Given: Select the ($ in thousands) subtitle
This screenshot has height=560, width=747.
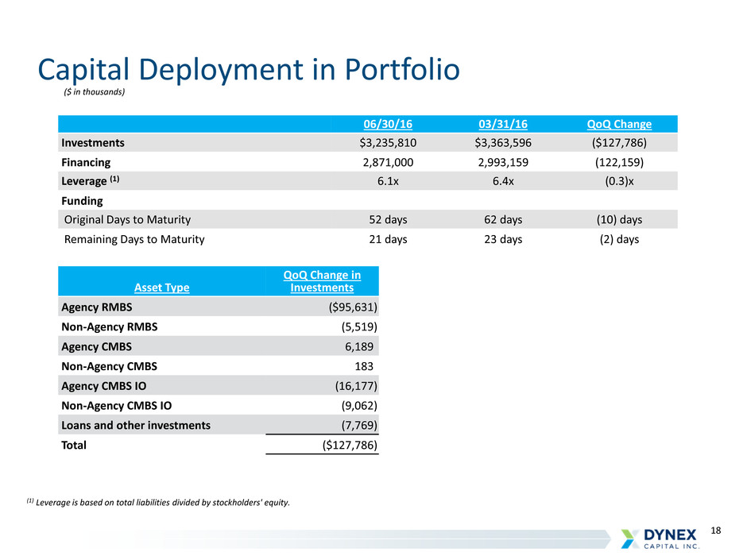Looking at the screenshot, I should click(x=94, y=92).
